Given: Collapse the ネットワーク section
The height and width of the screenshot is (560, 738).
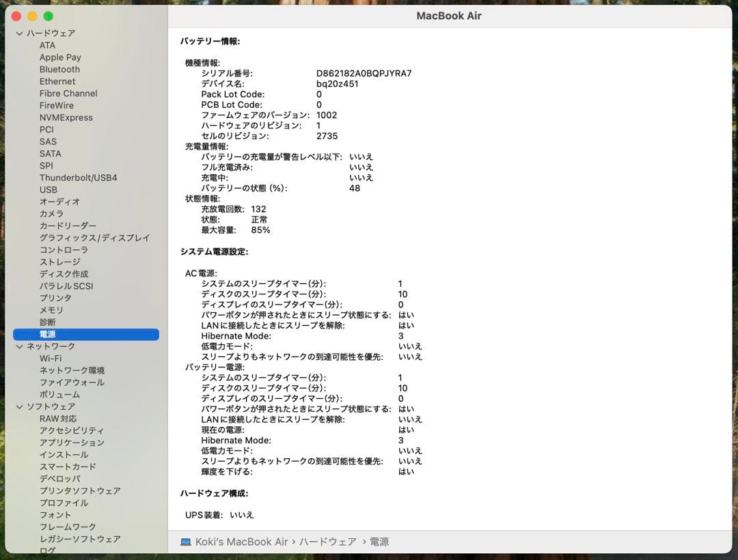Looking at the screenshot, I should 18,346.
